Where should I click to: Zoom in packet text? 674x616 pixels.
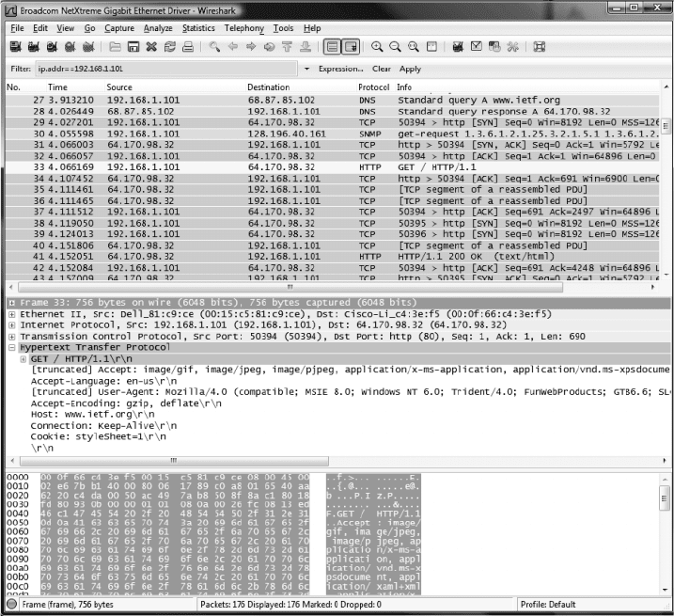pyautogui.click(x=377, y=46)
